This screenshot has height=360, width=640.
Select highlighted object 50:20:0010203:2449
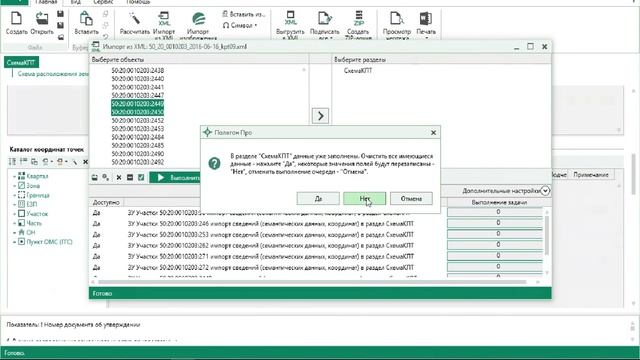[138, 104]
